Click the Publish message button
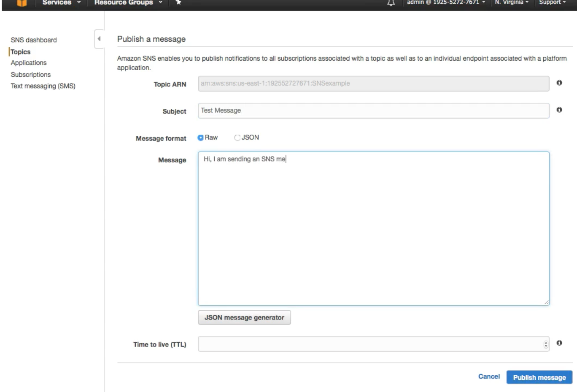Image resolution: width=577 pixels, height=392 pixels. [x=539, y=377]
